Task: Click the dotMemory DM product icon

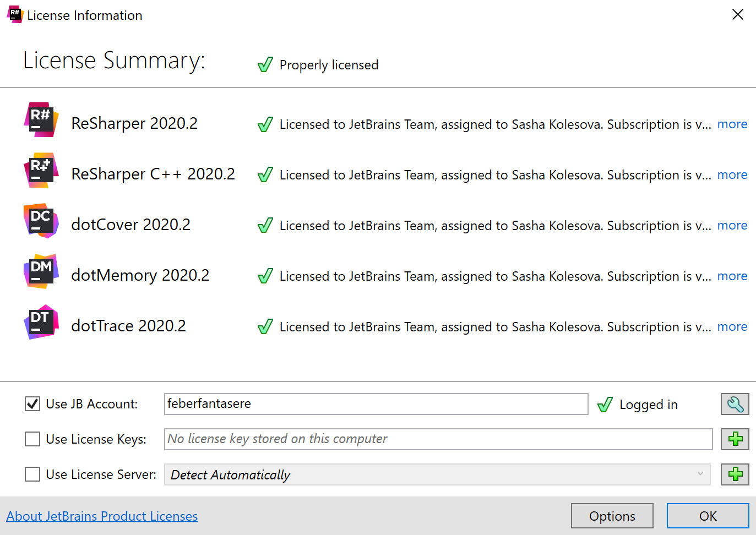Action: coord(41,271)
